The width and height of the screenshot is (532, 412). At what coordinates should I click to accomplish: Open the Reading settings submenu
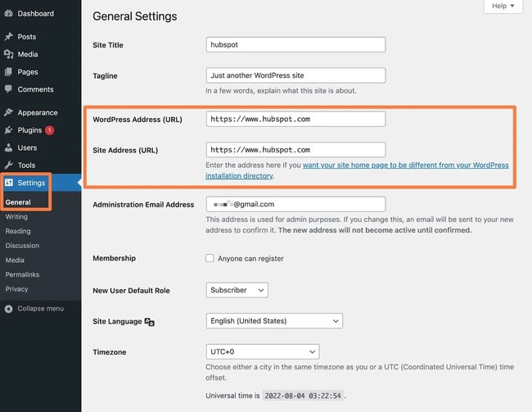[x=17, y=231]
